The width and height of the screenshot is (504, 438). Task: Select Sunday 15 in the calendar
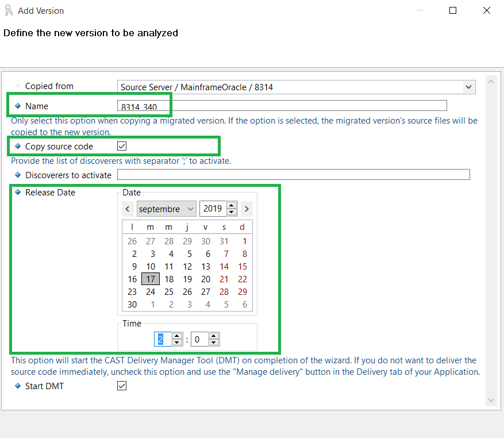tap(243, 267)
